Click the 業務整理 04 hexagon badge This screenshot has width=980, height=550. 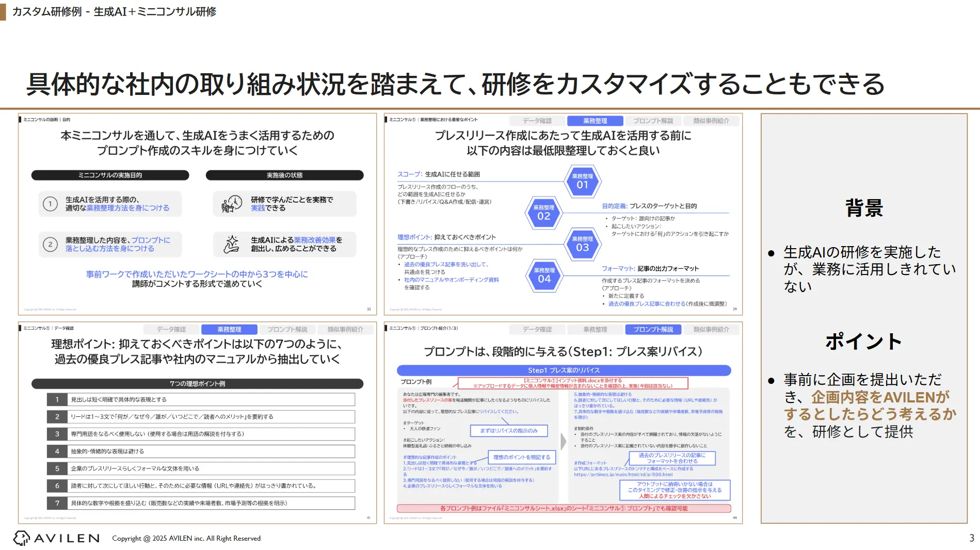pyautogui.click(x=543, y=275)
